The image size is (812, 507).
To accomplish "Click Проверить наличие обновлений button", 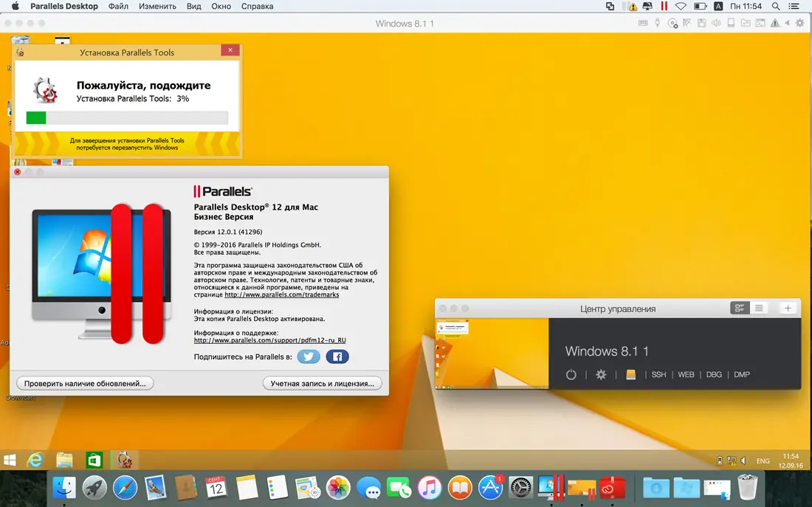I will tap(85, 383).
